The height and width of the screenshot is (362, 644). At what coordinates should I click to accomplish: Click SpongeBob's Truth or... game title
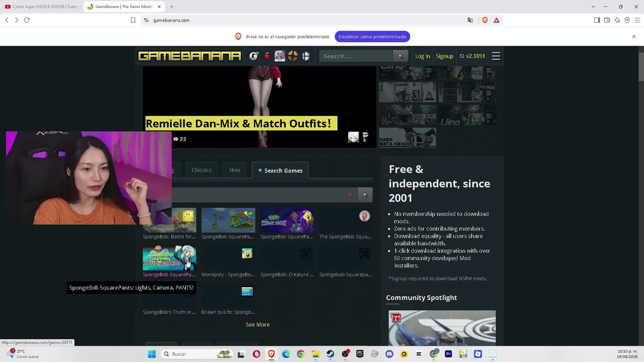click(x=169, y=312)
